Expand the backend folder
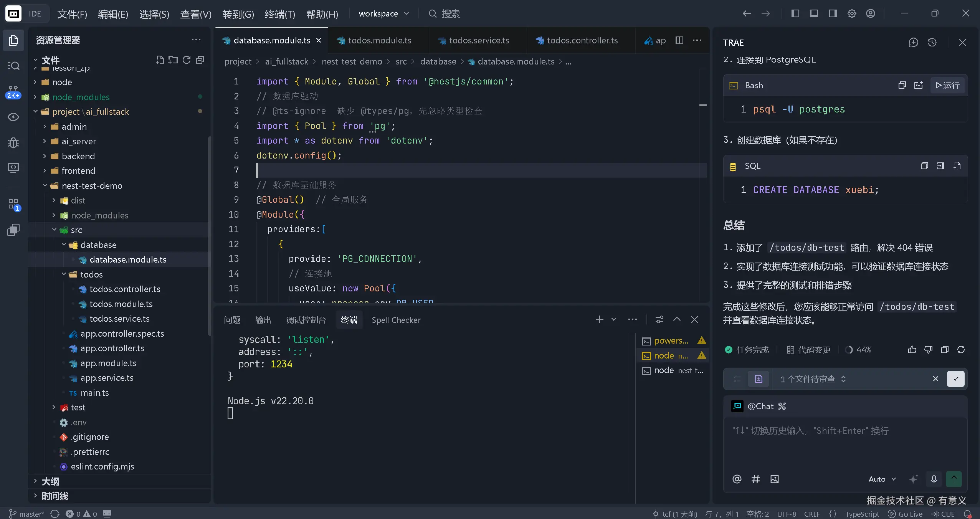Screen dimensions: 980x519 (x=78, y=156)
